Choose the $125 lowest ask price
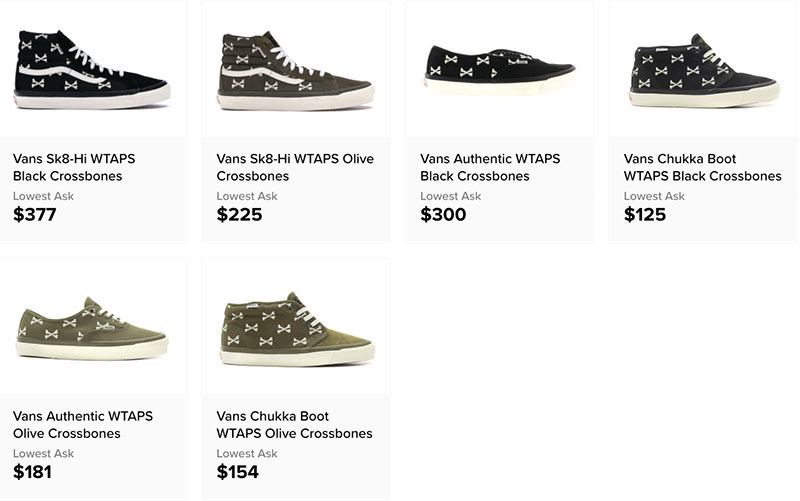The image size is (800, 501). pyautogui.click(x=645, y=214)
